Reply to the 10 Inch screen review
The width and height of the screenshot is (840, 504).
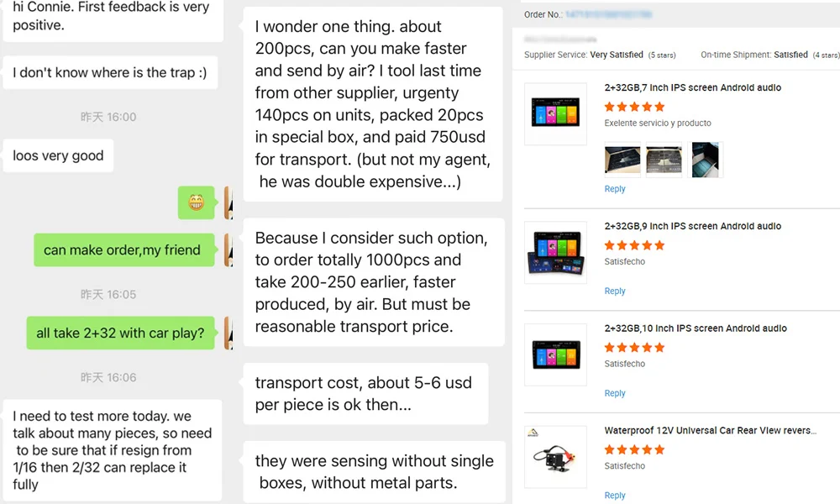tap(615, 393)
